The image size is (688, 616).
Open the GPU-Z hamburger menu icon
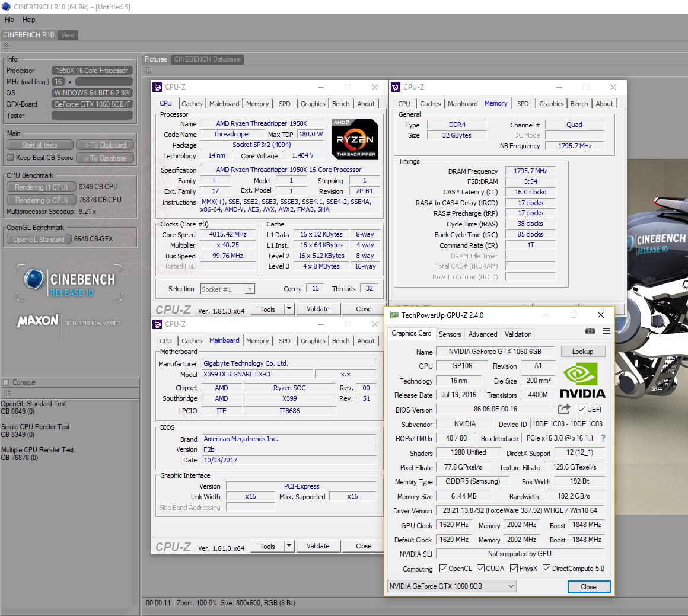(606, 331)
